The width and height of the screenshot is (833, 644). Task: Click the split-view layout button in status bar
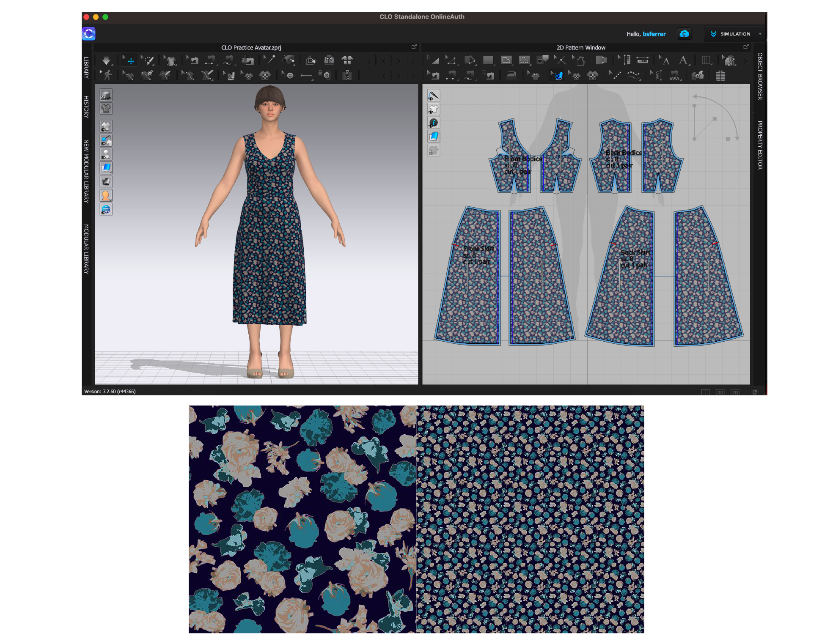(705, 392)
